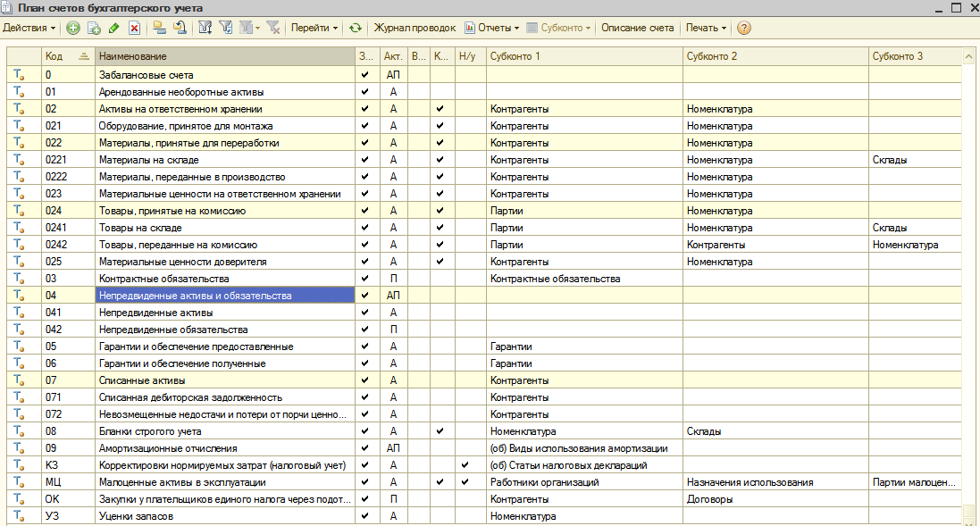Click the З... column check mark for account 0
The height and width of the screenshot is (526, 980).
365,74
